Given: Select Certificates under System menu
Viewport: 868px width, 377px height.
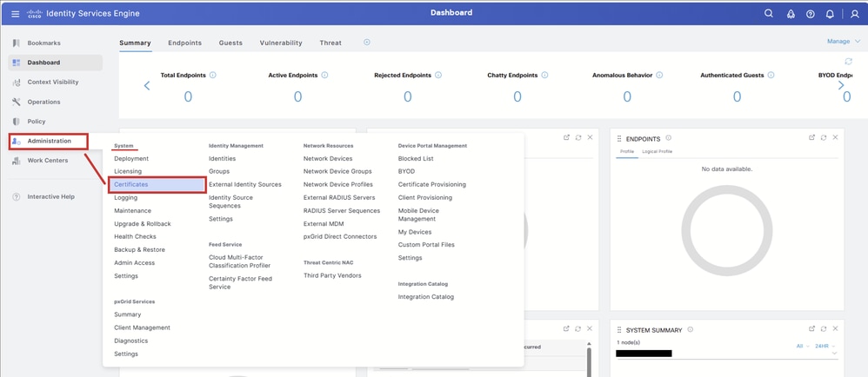Looking at the screenshot, I should 157,185.
